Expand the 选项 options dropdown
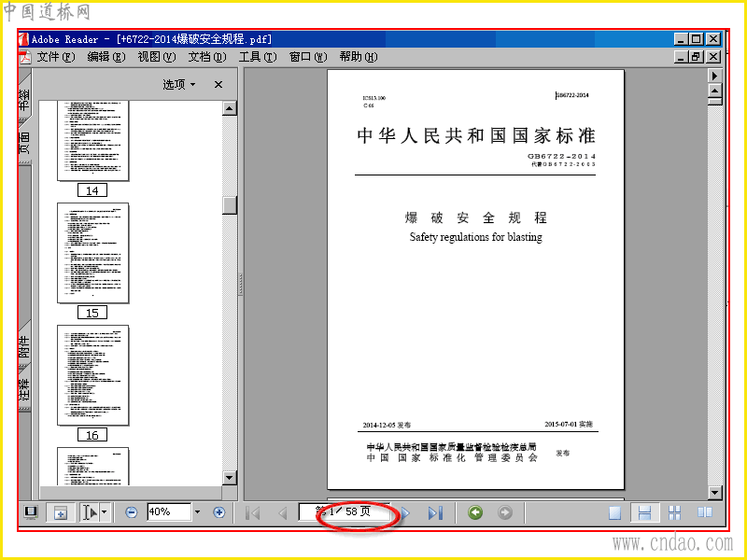The width and height of the screenshot is (747, 560). click(x=179, y=84)
